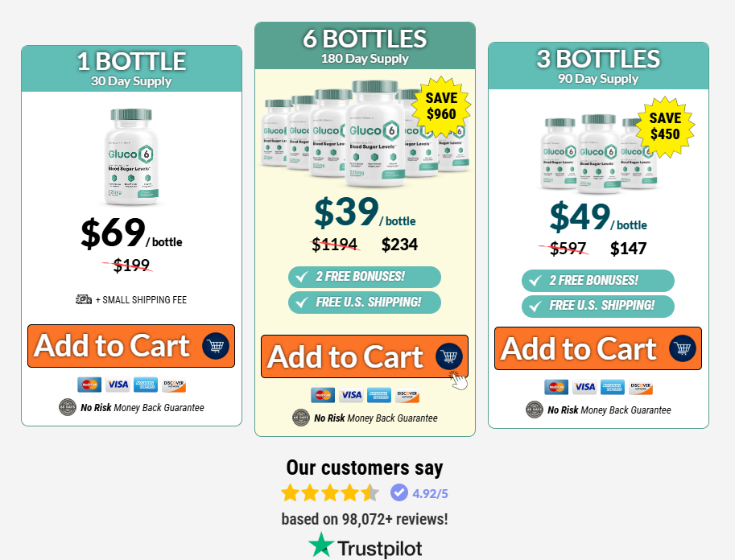Click the Mastercard icon under 6 bottles offer
Image resolution: width=735 pixels, height=560 pixels.
coord(323,395)
